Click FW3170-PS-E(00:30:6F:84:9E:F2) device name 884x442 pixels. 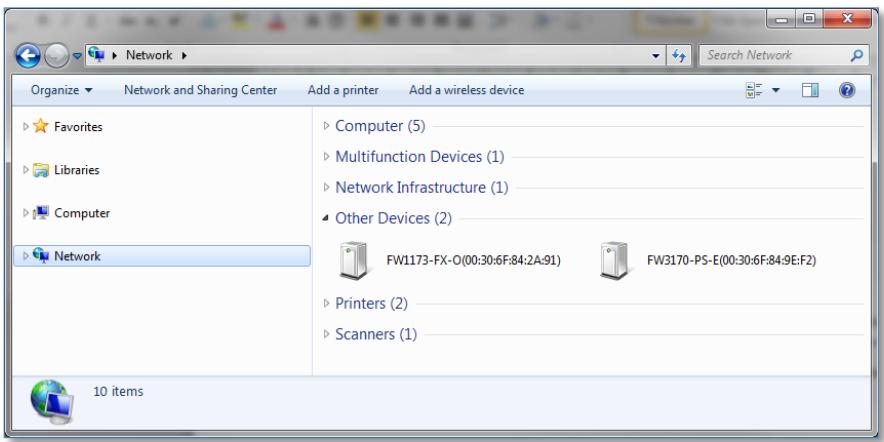pyautogui.click(x=731, y=260)
